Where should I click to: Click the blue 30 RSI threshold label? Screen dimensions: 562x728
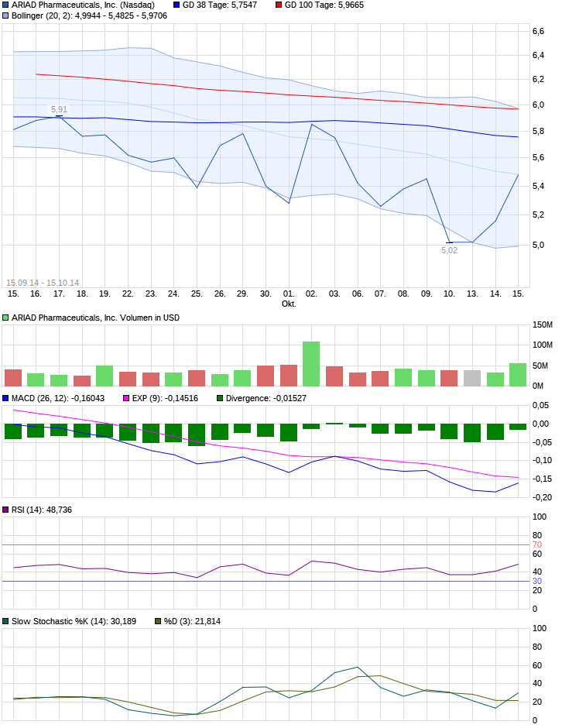point(537,582)
